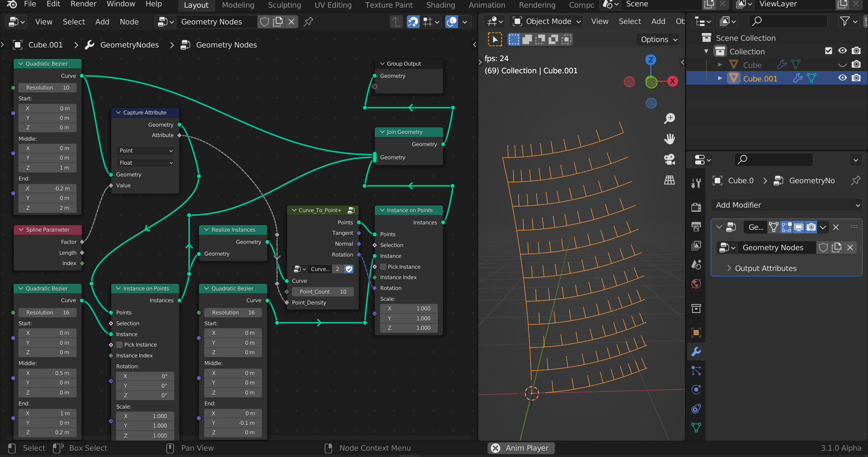This screenshot has width=868, height=457.
Task: Open the Output properties tab
Action: pyautogui.click(x=696, y=226)
